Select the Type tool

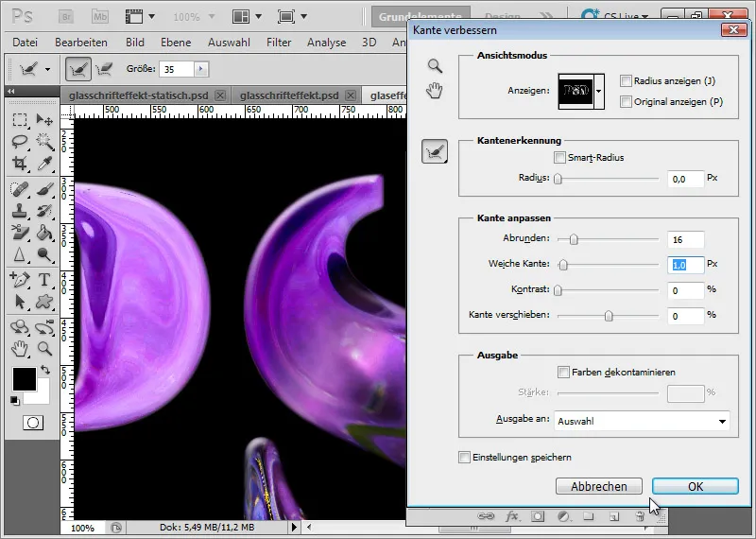(44, 279)
